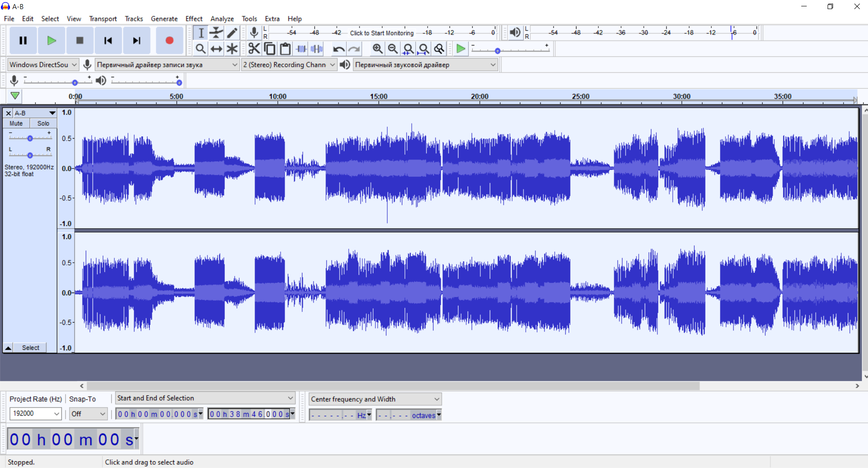Start recording with the red Record button
The height and width of the screenshot is (468, 868).
pyautogui.click(x=169, y=40)
